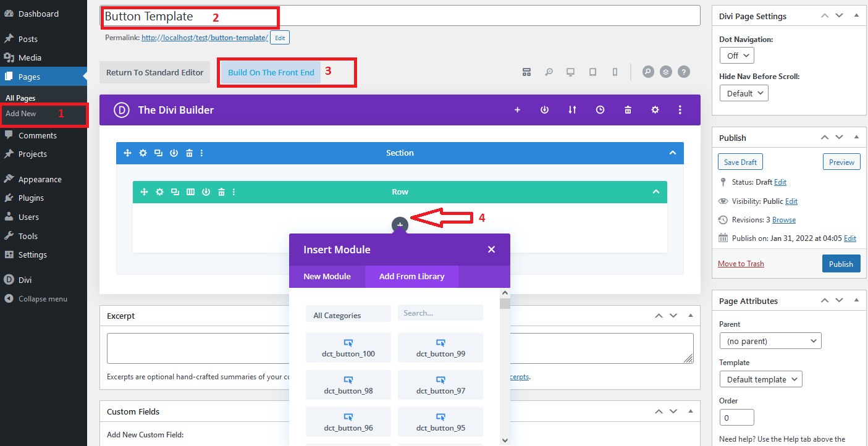Switch to tablet preview icon
Viewport: 868px width, 446px height.
click(592, 72)
